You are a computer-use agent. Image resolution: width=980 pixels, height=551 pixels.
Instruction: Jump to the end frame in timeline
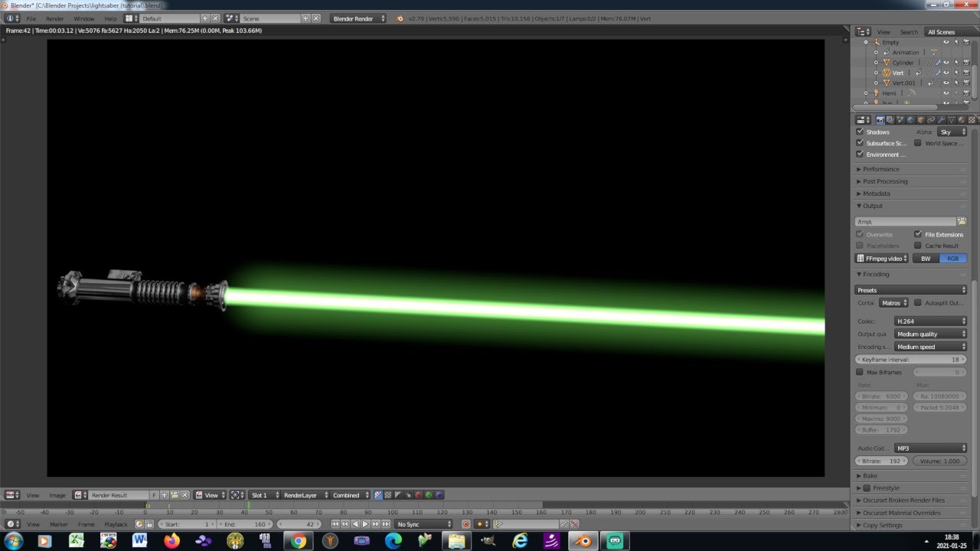[x=386, y=524]
